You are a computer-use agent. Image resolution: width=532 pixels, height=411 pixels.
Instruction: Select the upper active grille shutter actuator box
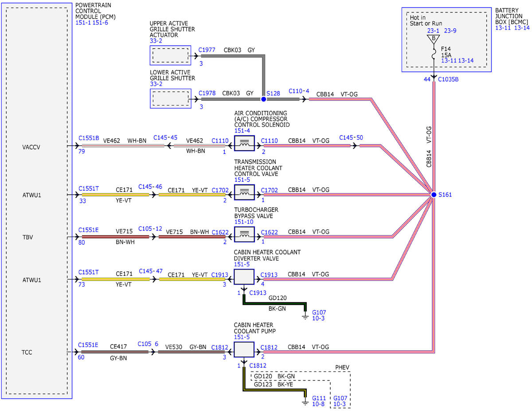[x=170, y=56]
